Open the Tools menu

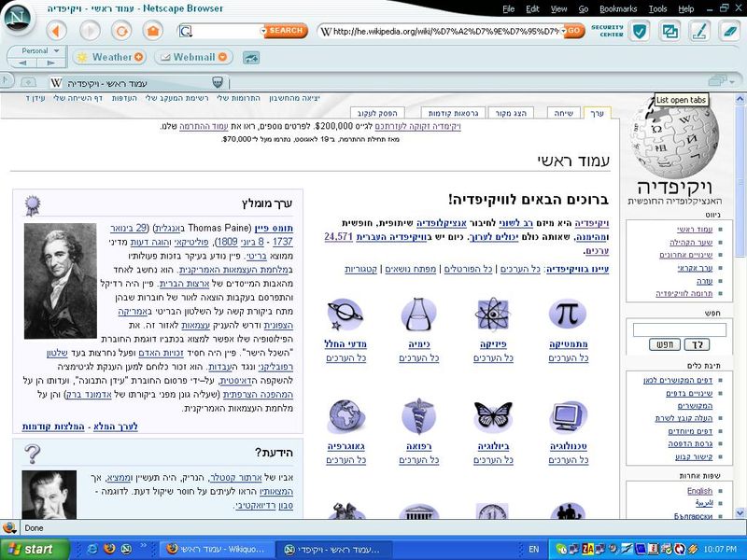(x=658, y=9)
